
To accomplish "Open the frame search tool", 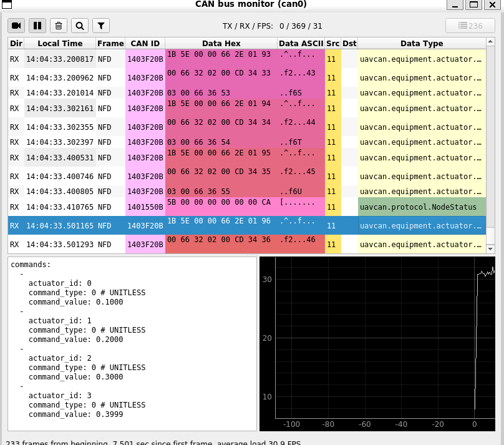I will [x=80, y=26].
